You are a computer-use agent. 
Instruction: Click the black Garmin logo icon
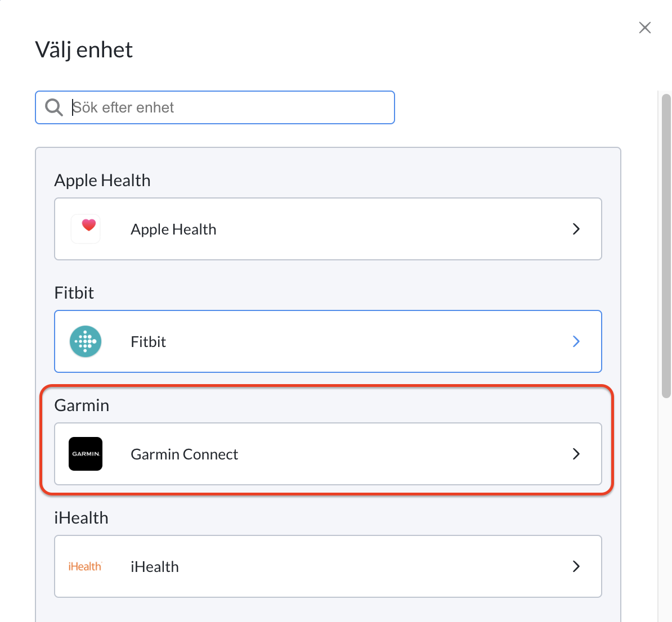pyautogui.click(x=86, y=454)
